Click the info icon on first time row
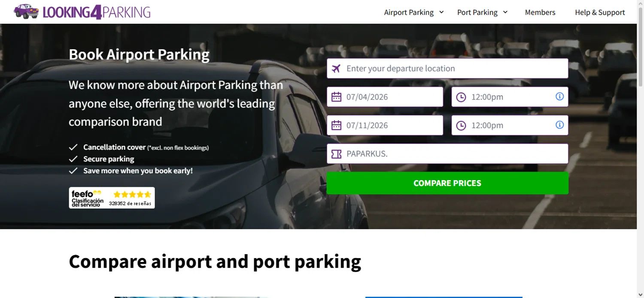Screen dimensions: 644x298 pos(559,96)
